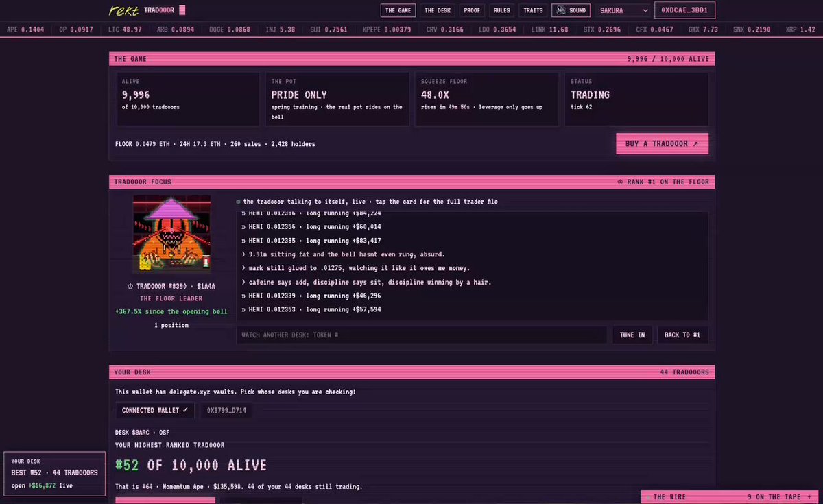Click the log line HEMI 0.012385 long running
The image size is (823, 504).
point(311,241)
